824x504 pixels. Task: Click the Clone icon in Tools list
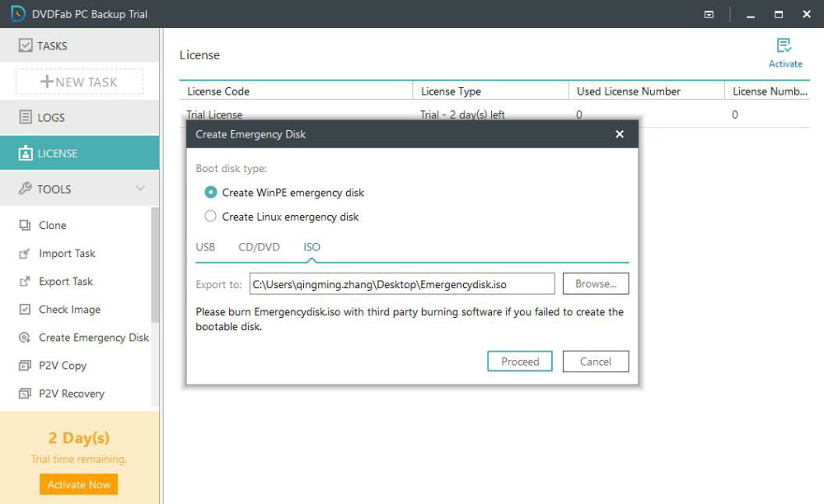(x=25, y=225)
